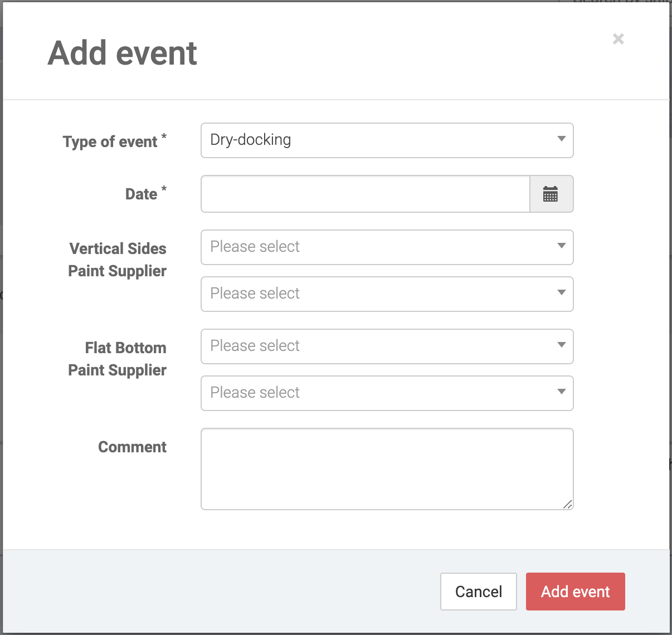This screenshot has width=672, height=635.
Task: Click the Add event dialog title
Action: pyautogui.click(x=123, y=53)
